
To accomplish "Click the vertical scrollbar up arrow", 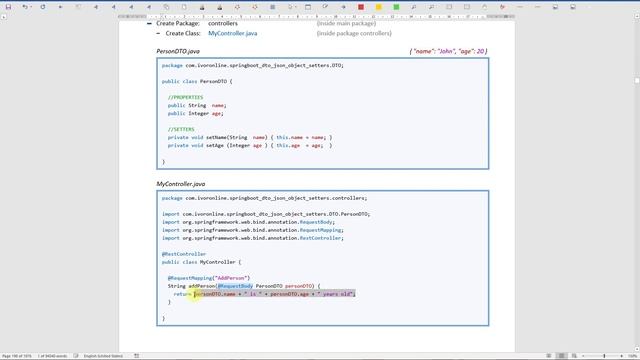I will click(637, 16).
